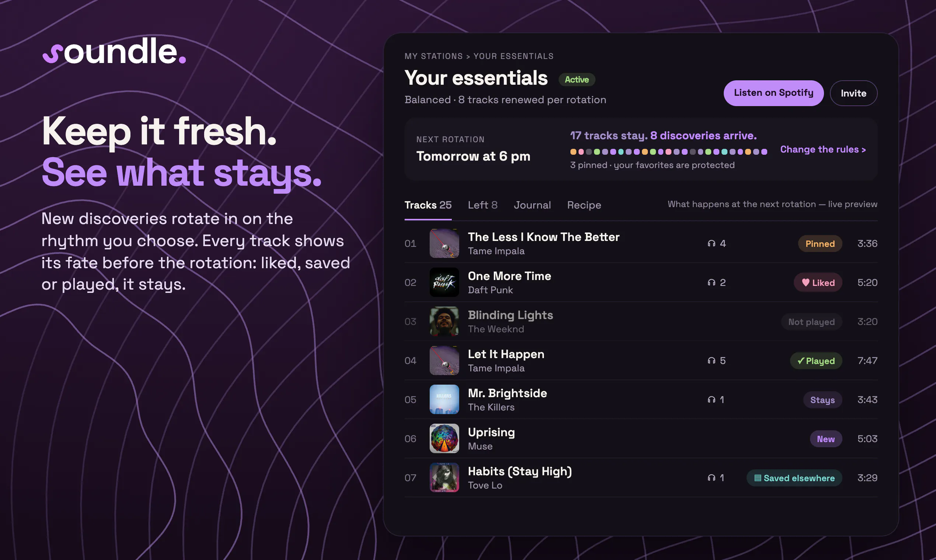Click the 7:47 duration on Let It Happen
This screenshot has height=560, width=936.
coord(867,361)
